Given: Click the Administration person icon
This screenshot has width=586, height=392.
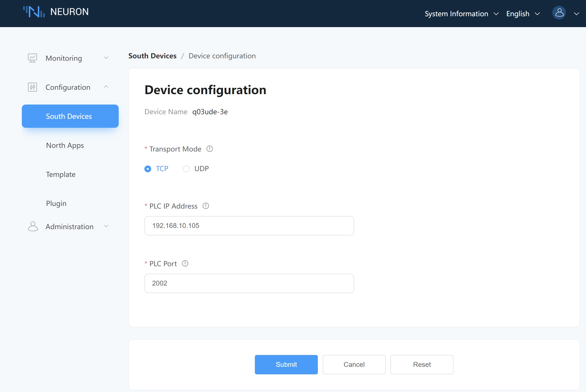Looking at the screenshot, I should (33, 226).
